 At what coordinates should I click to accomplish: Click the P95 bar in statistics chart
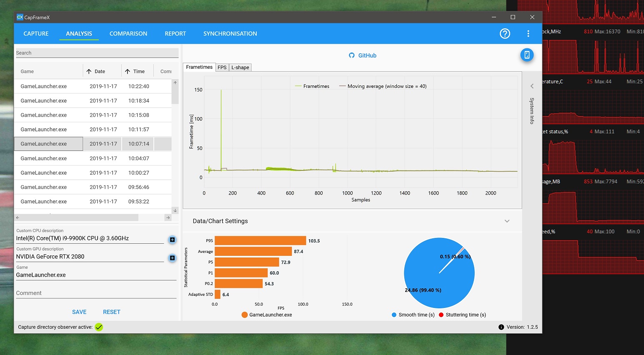261,241
